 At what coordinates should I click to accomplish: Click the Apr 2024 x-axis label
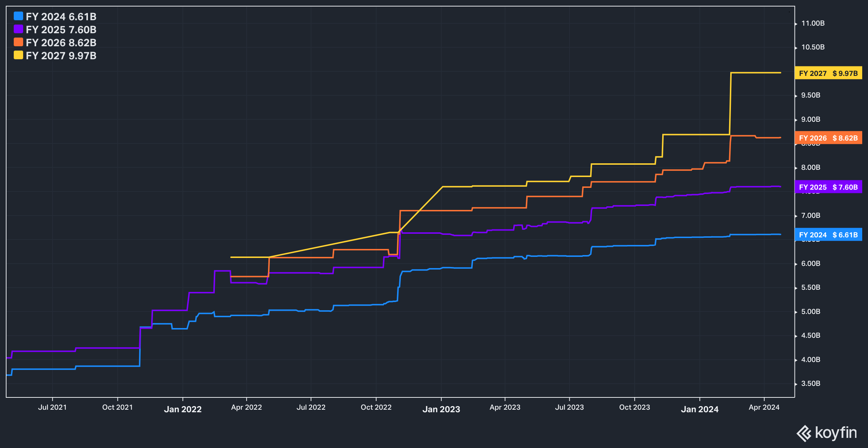click(764, 408)
